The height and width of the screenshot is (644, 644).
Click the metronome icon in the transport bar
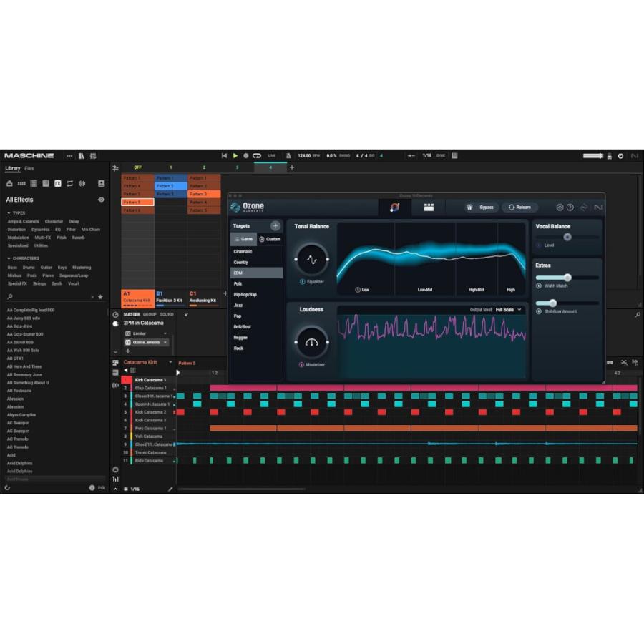[x=288, y=155]
